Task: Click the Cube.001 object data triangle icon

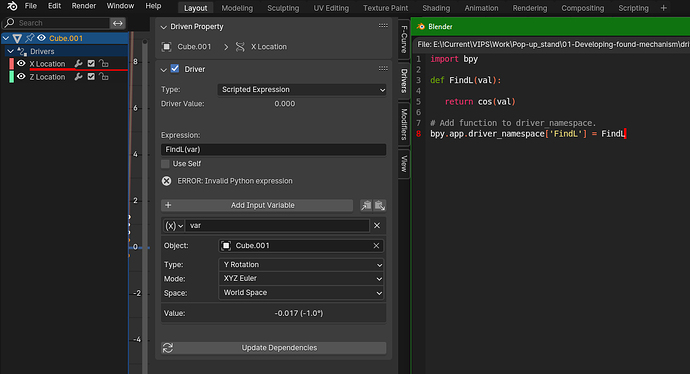Action: pos(18,38)
